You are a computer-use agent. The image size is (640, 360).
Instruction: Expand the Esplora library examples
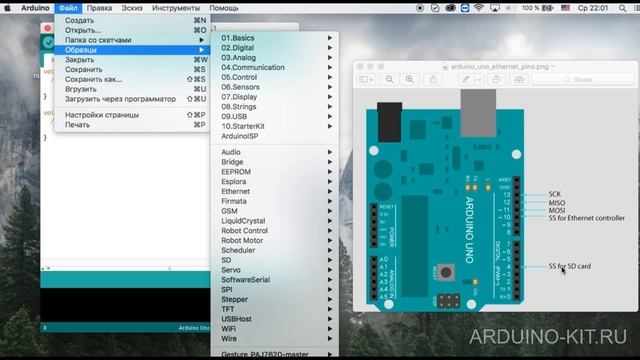275,181
